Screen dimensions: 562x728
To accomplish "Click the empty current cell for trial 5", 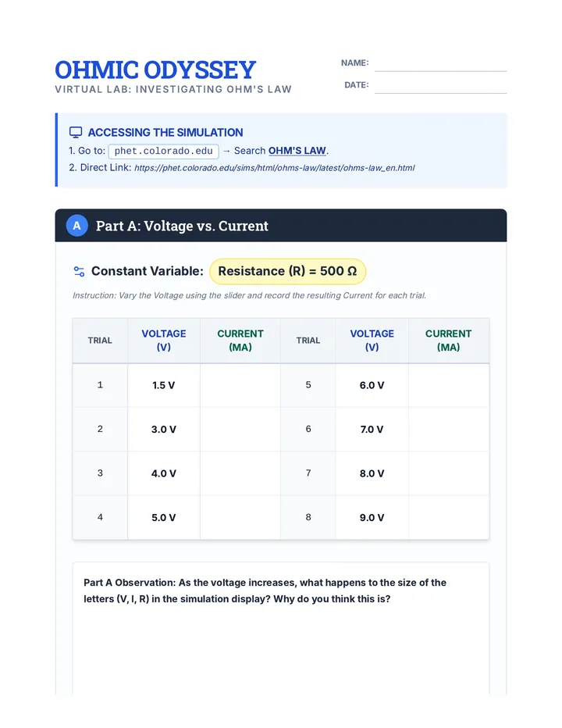I will tap(449, 385).
